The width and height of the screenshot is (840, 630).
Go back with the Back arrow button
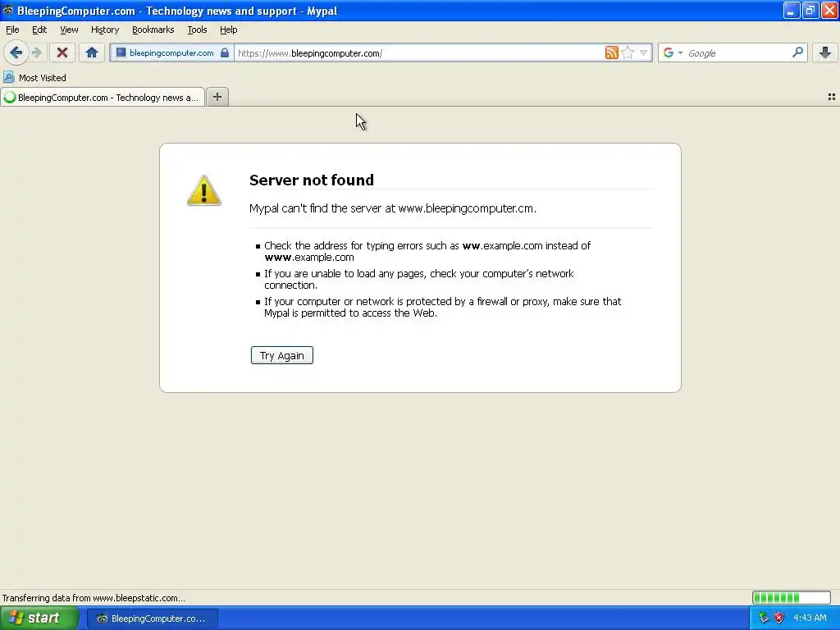pyautogui.click(x=16, y=52)
